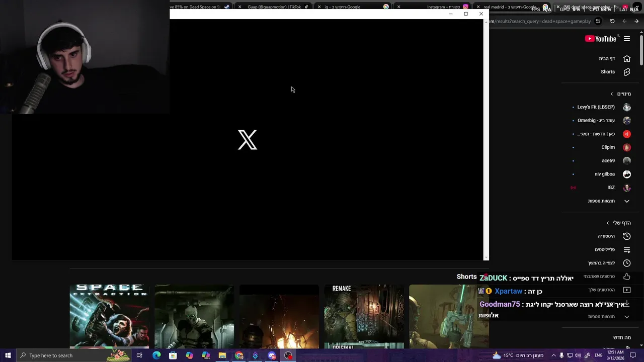Viewport: 644px width, 362px height.
Task: Launch Microsoft Edge from the taskbar
Action: 156,355
